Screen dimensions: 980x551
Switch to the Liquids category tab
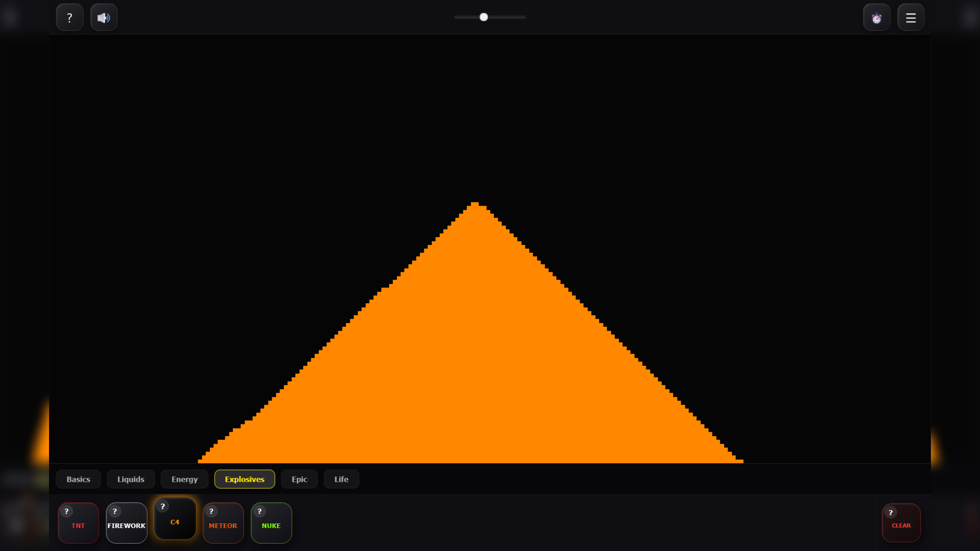[131, 479]
